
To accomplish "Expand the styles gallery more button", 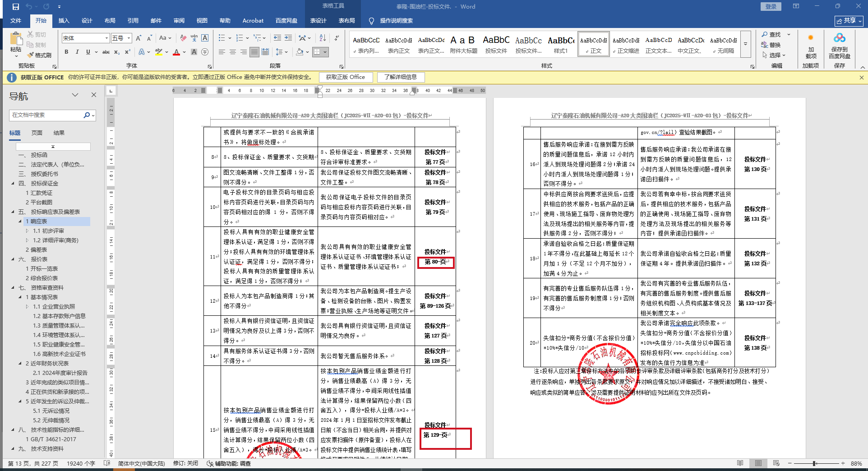I will (x=745, y=44).
